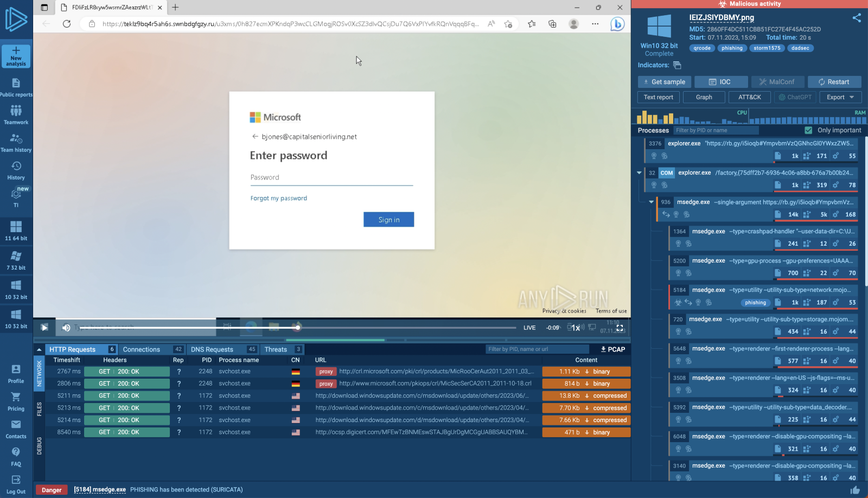
Task: Toggle the Only important checkbox
Action: click(808, 130)
